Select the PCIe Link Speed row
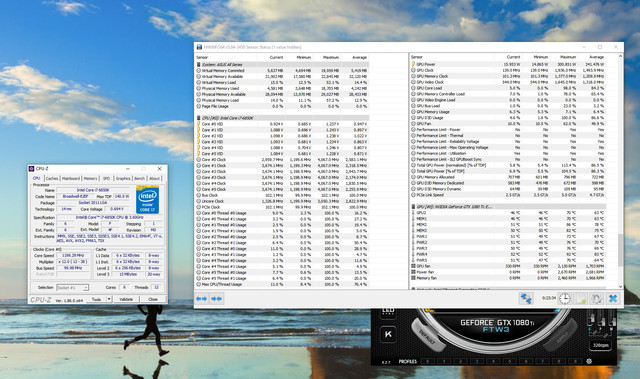640x379 pixels. (508, 195)
